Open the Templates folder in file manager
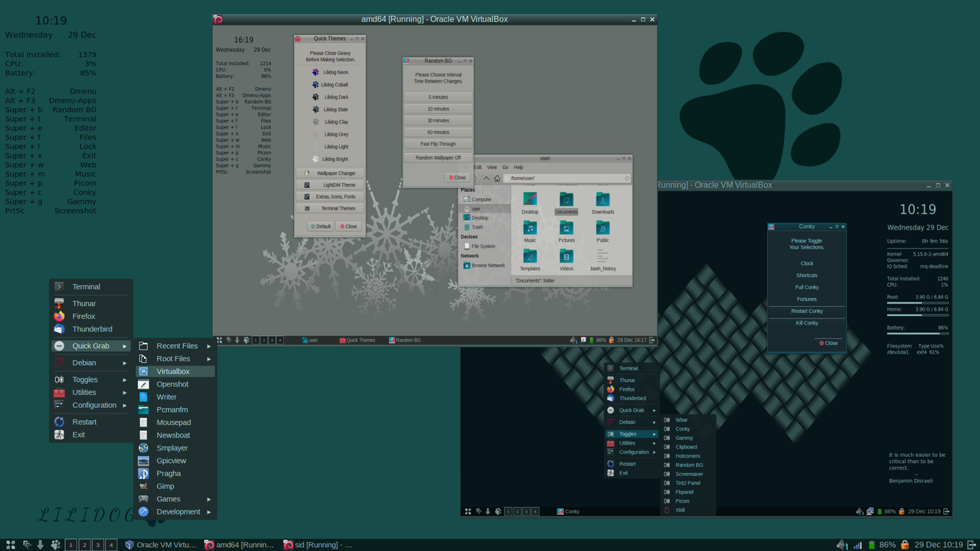Viewport: 980px width, 551px height. pyautogui.click(x=530, y=260)
